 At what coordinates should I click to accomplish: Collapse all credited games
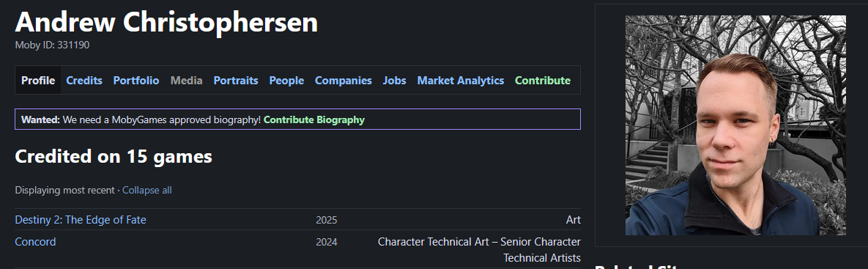147,190
